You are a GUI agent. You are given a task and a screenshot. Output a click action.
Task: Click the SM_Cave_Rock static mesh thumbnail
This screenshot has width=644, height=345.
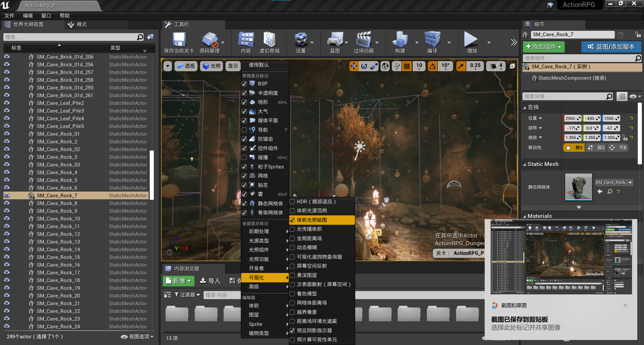[578, 187]
